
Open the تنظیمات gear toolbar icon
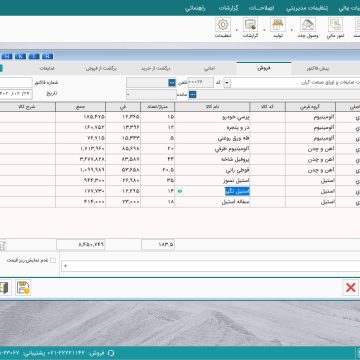tap(223, 25)
